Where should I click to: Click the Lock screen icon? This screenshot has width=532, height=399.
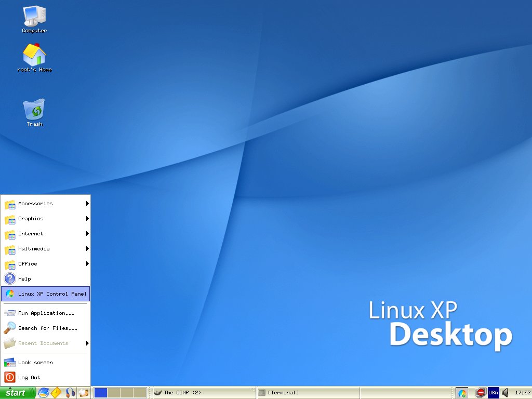10,362
